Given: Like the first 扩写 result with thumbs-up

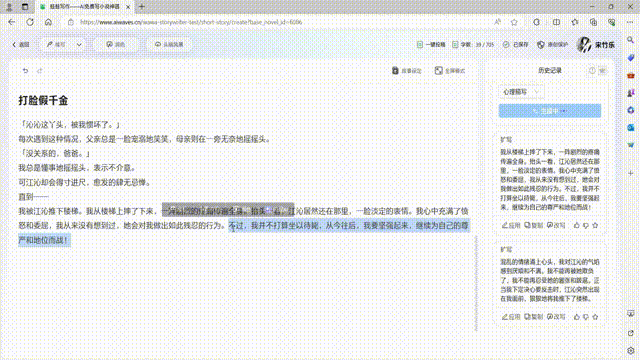Looking at the screenshot, I should (x=577, y=225).
